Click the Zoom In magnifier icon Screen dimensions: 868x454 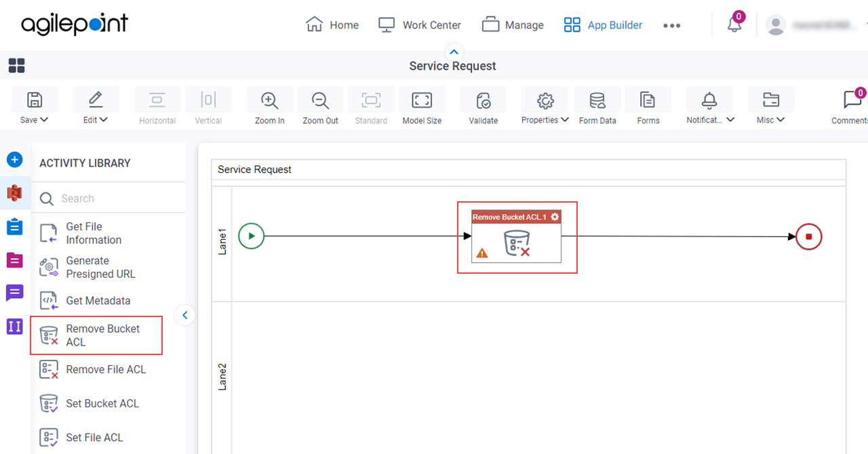tap(270, 100)
